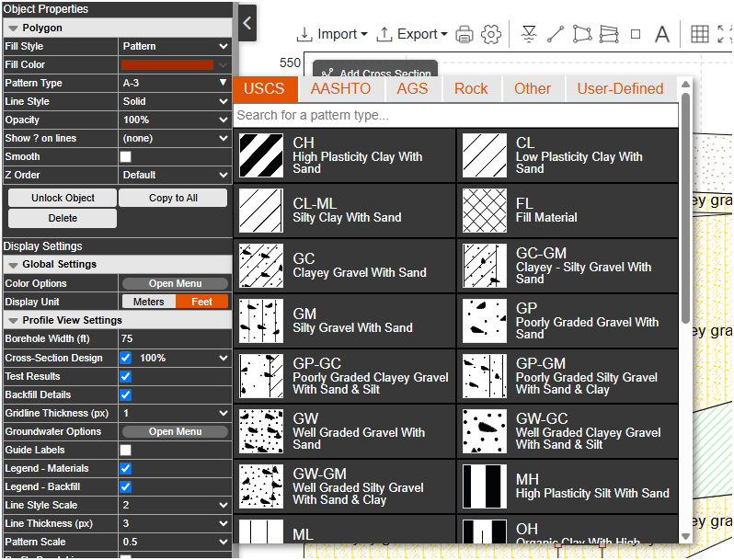
Task: Click the Copy to All button
Action: click(x=173, y=198)
